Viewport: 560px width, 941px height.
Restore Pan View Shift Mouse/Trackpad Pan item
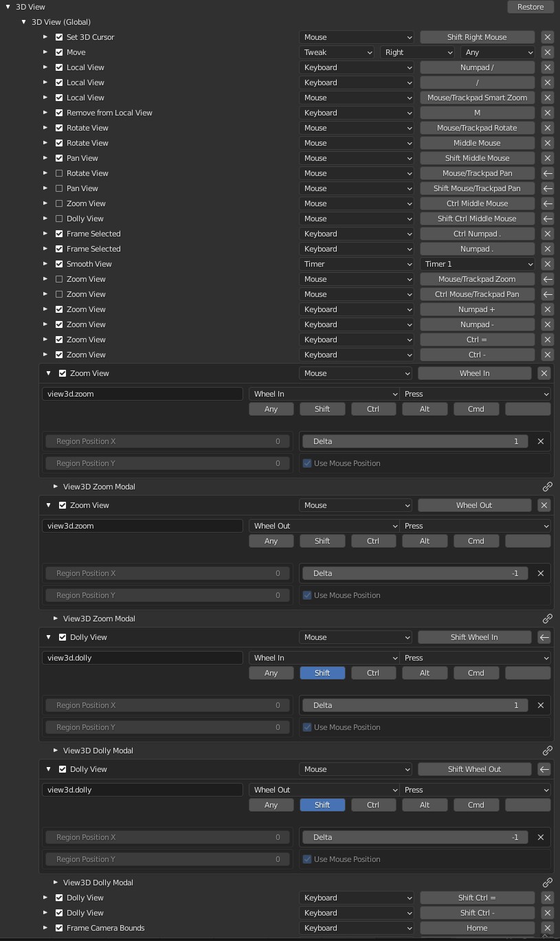coord(547,188)
